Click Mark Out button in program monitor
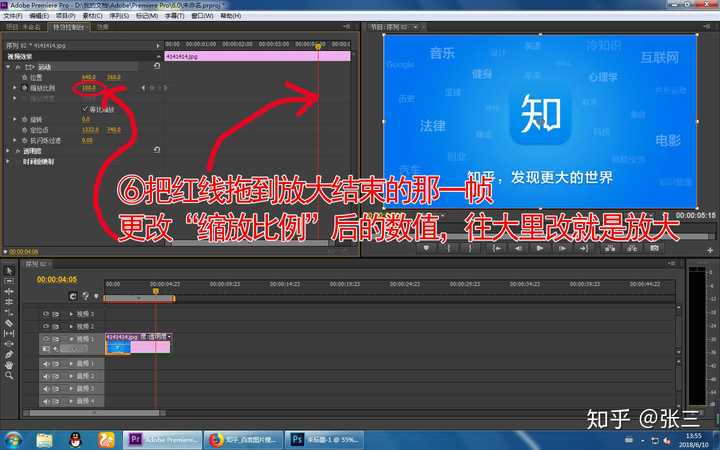The height and width of the screenshot is (450, 720). tap(470, 248)
